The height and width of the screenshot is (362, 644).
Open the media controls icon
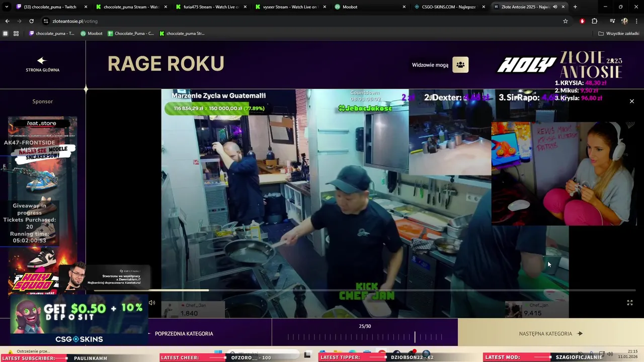coord(612,21)
